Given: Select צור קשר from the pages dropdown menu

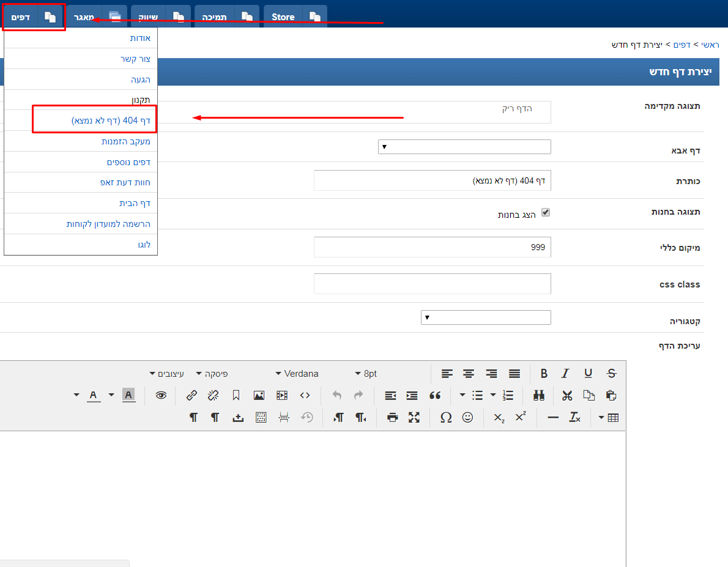Looking at the screenshot, I should pyautogui.click(x=139, y=59).
